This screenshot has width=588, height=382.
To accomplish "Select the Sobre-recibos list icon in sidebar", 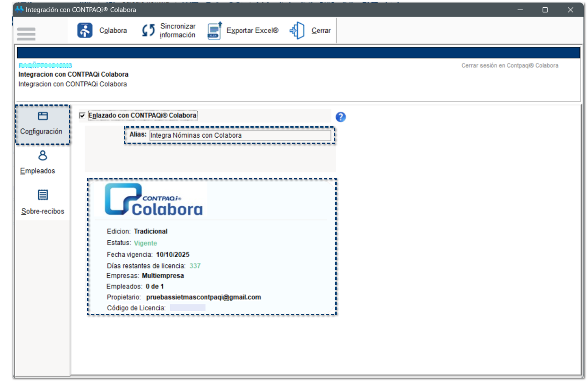I will [x=43, y=195].
